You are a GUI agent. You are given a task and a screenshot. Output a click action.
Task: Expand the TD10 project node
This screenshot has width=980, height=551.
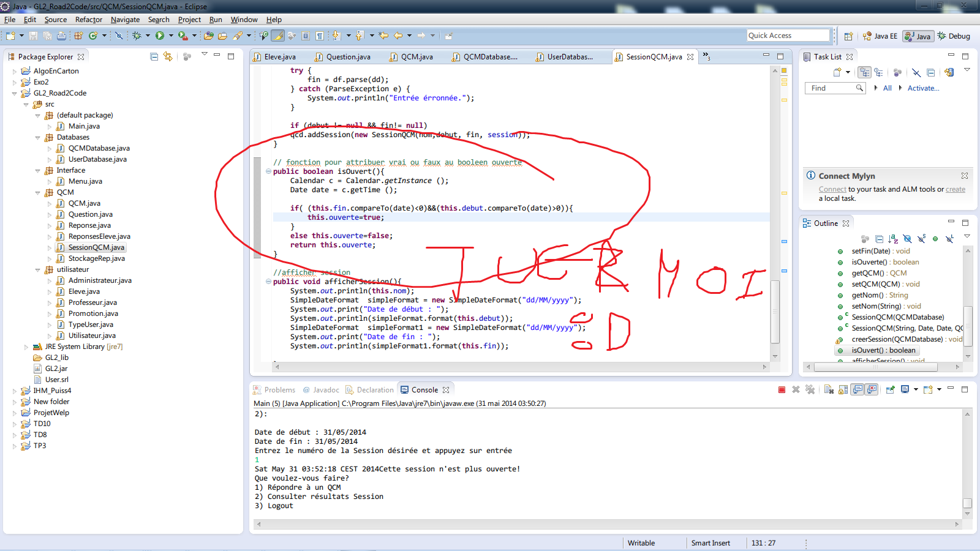click(15, 424)
